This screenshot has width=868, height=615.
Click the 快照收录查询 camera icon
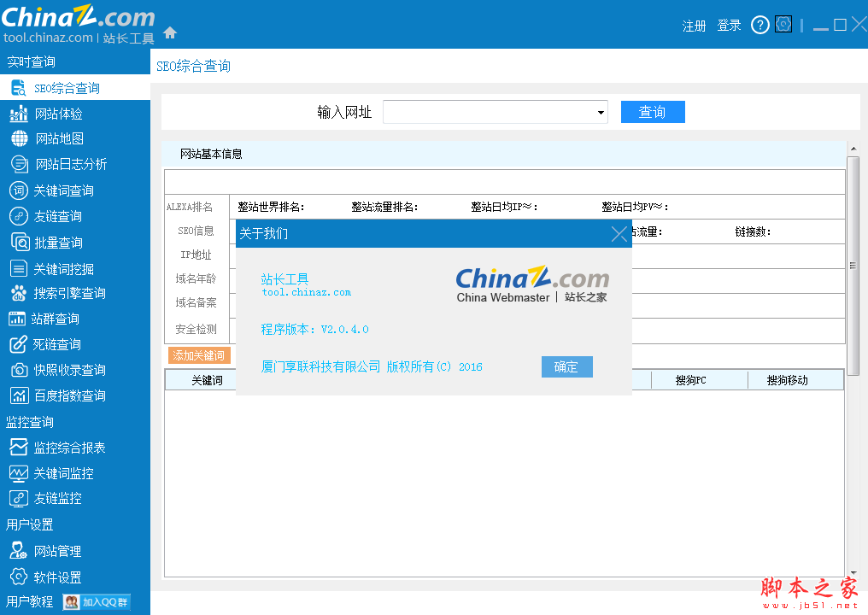[20, 370]
